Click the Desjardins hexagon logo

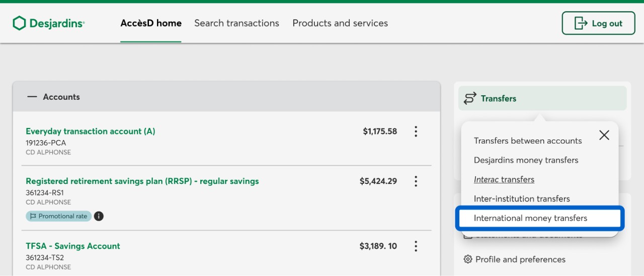pyautogui.click(x=19, y=23)
